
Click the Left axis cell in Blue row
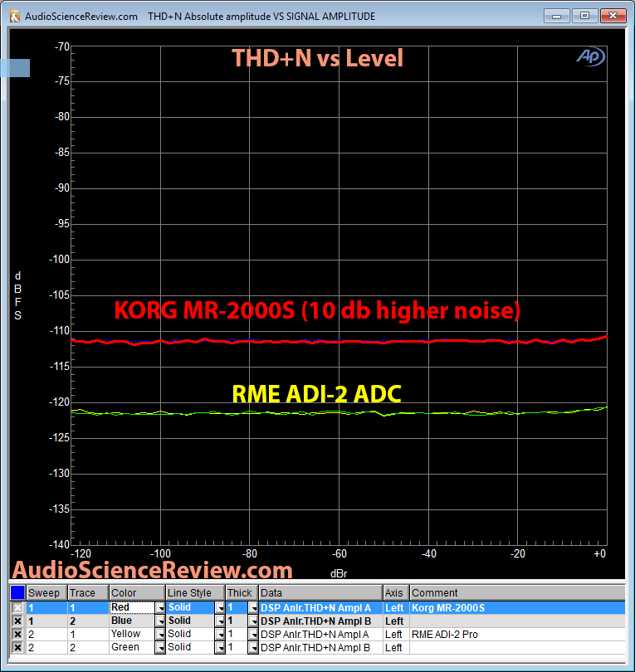[x=396, y=621]
